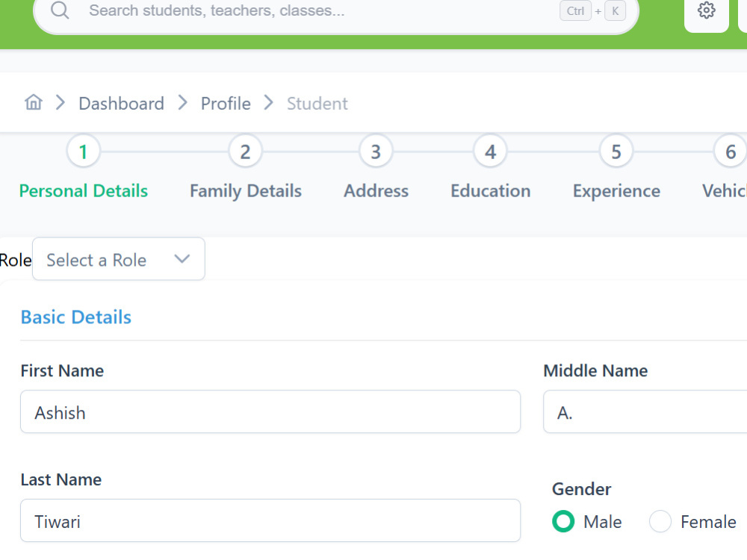
Task: Click the Gender label
Action: 581,489
